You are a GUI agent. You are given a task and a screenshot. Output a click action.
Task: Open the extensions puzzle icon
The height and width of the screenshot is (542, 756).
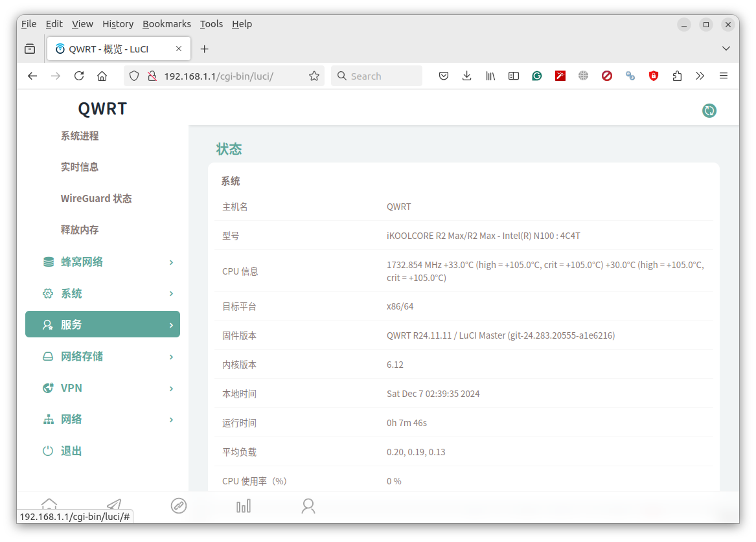coord(677,76)
